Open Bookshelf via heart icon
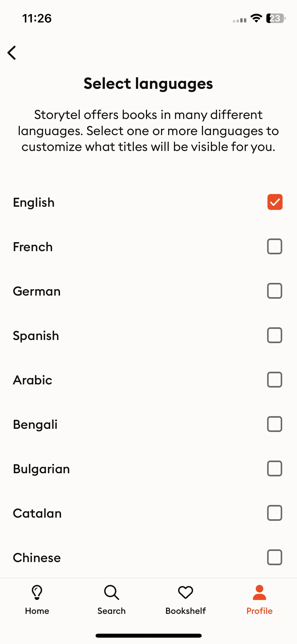Image resolution: width=297 pixels, height=644 pixels. tap(186, 592)
